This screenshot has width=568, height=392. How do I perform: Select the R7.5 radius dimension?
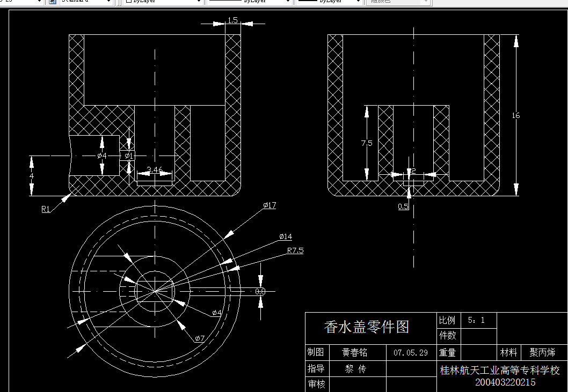click(x=294, y=250)
